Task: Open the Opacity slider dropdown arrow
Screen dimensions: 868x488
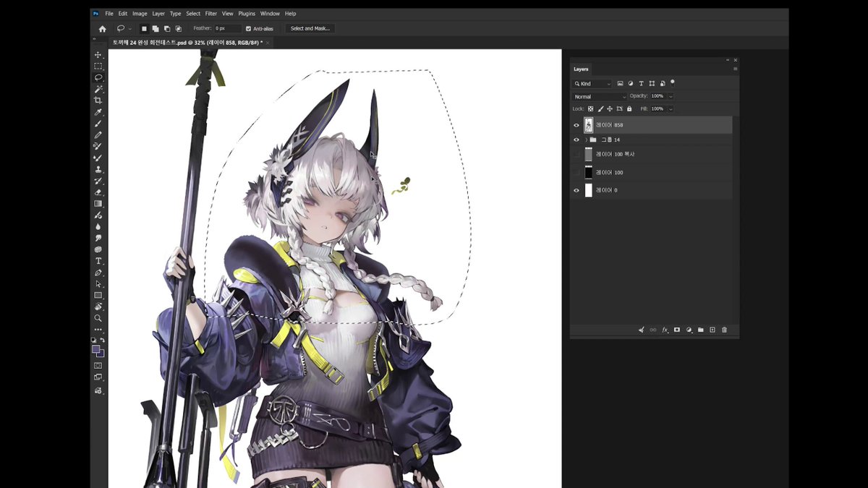Action: pos(671,96)
